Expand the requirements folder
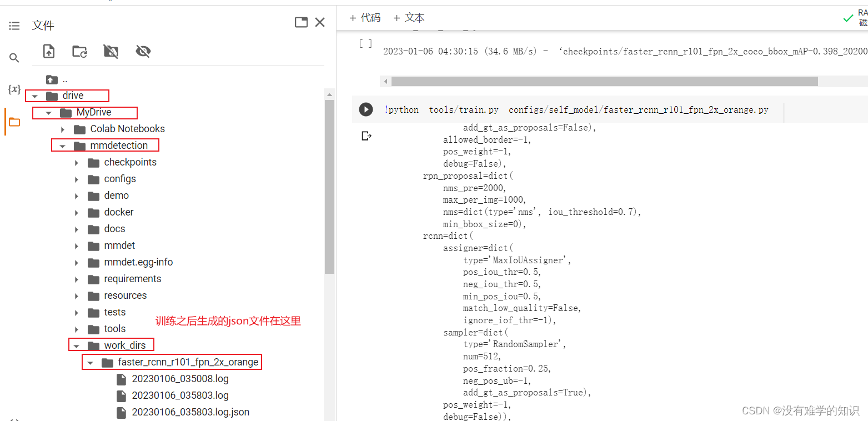This screenshot has width=868, height=421. pyautogui.click(x=77, y=279)
